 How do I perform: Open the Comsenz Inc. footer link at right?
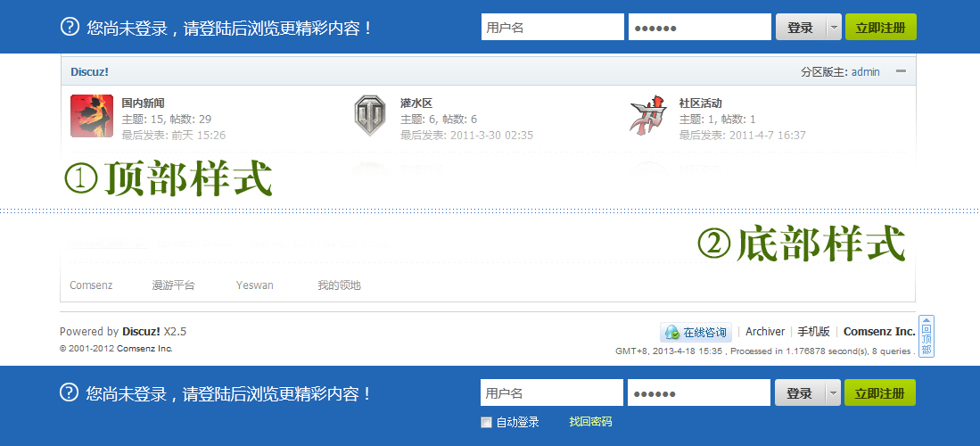[879, 332]
